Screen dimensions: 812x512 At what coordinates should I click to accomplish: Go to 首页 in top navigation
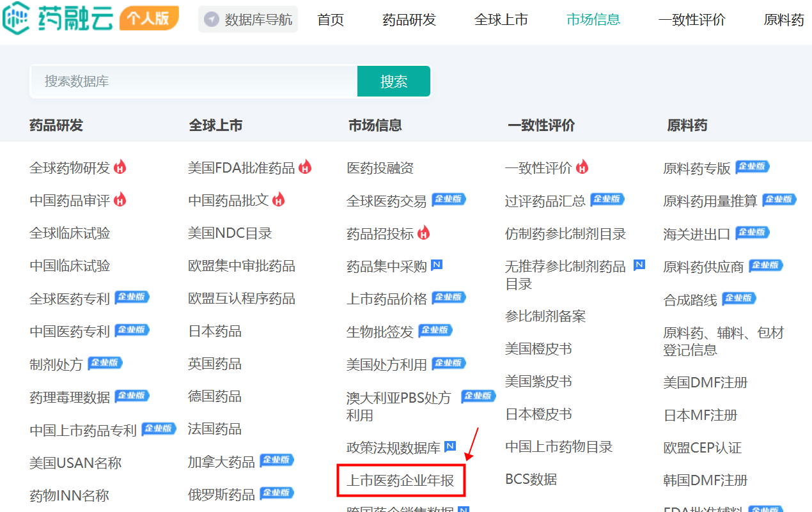331,20
